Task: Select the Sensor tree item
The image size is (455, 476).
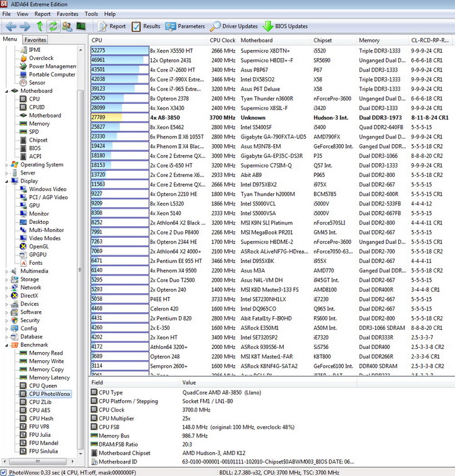Action: click(x=37, y=83)
